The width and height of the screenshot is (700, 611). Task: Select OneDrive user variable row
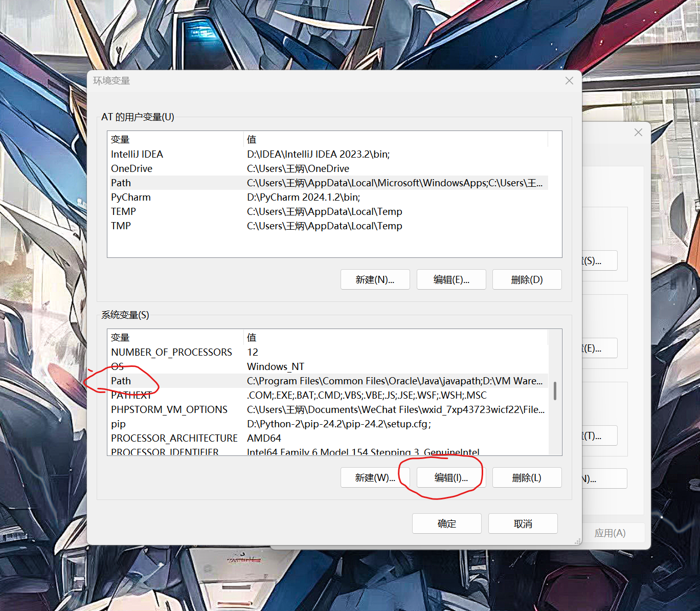pos(327,168)
